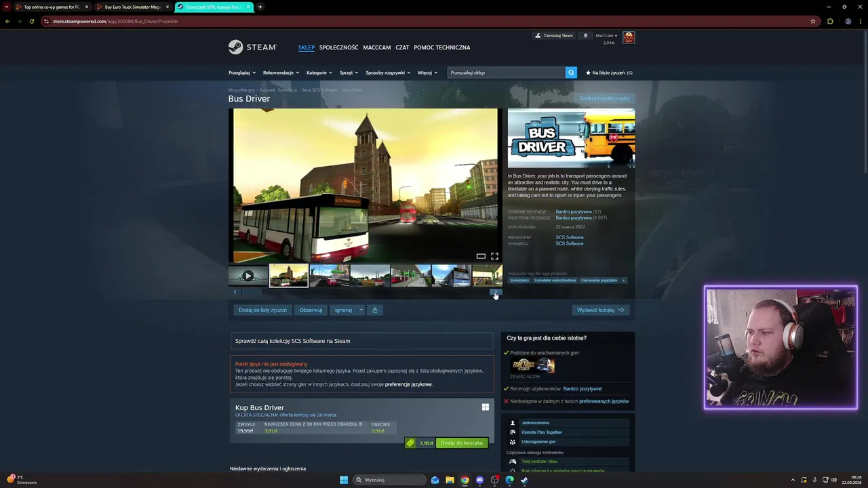
Task: Play the trailer video thumbnail
Action: click(x=248, y=276)
